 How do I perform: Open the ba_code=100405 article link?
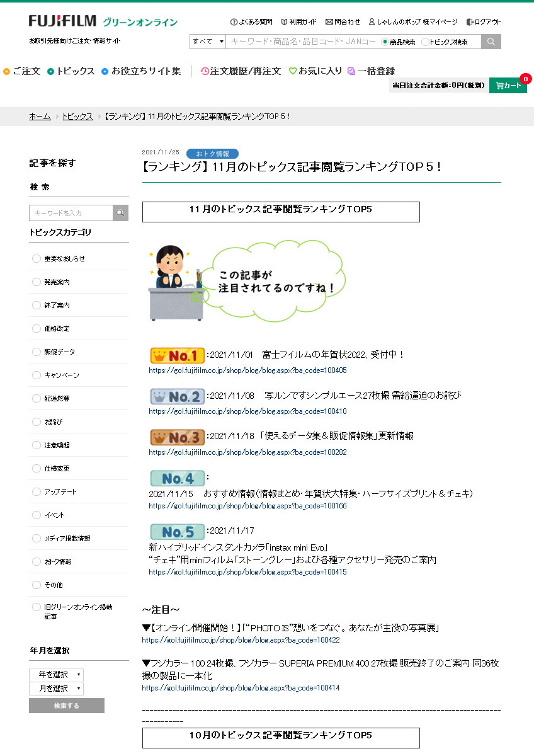point(247,370)
